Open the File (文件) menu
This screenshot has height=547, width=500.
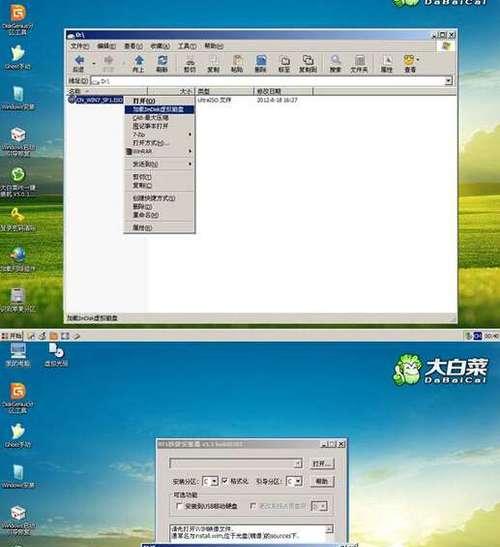coord(80,46)
